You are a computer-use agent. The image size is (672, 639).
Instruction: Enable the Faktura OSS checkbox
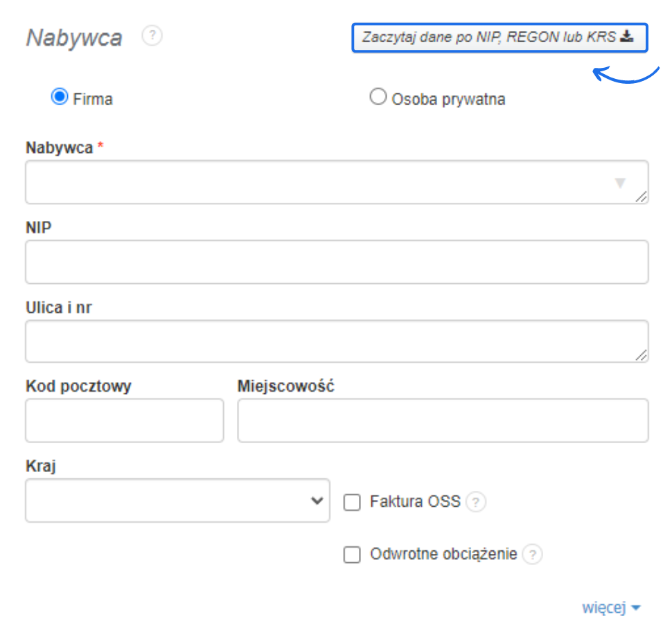(x=352, y=502)
